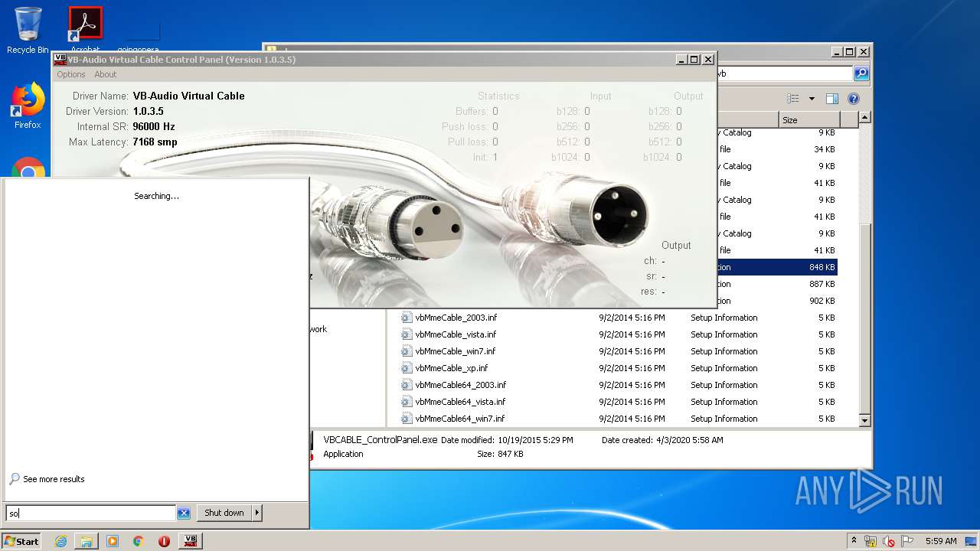Screen dimensions: 980x551
Task: Select the highlighted 848 KB application row
Action: point(777,267)
